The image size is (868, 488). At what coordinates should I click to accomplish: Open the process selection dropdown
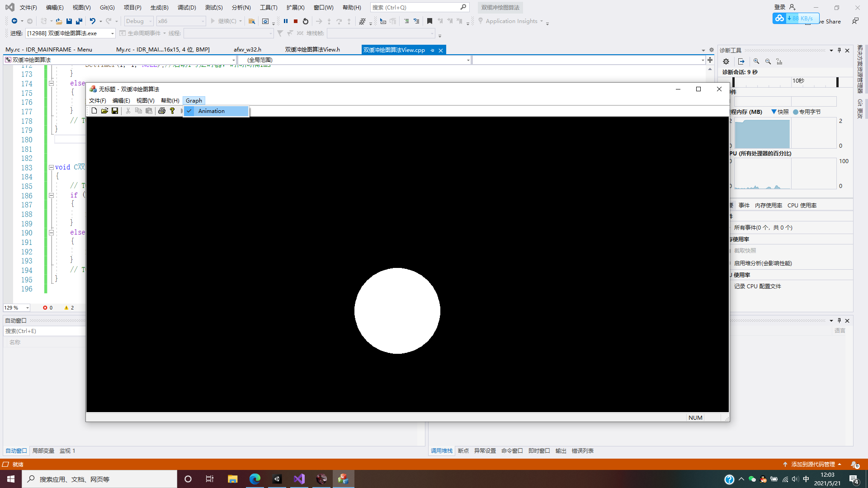coord(112,33)
